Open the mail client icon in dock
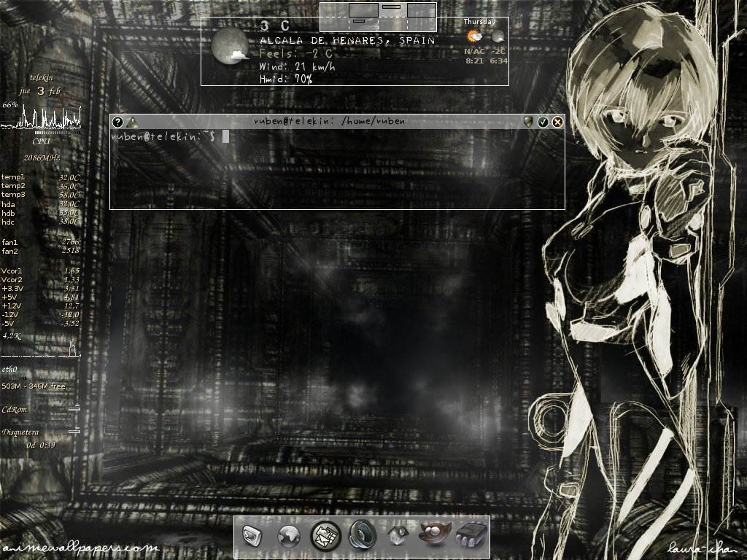 326,536
